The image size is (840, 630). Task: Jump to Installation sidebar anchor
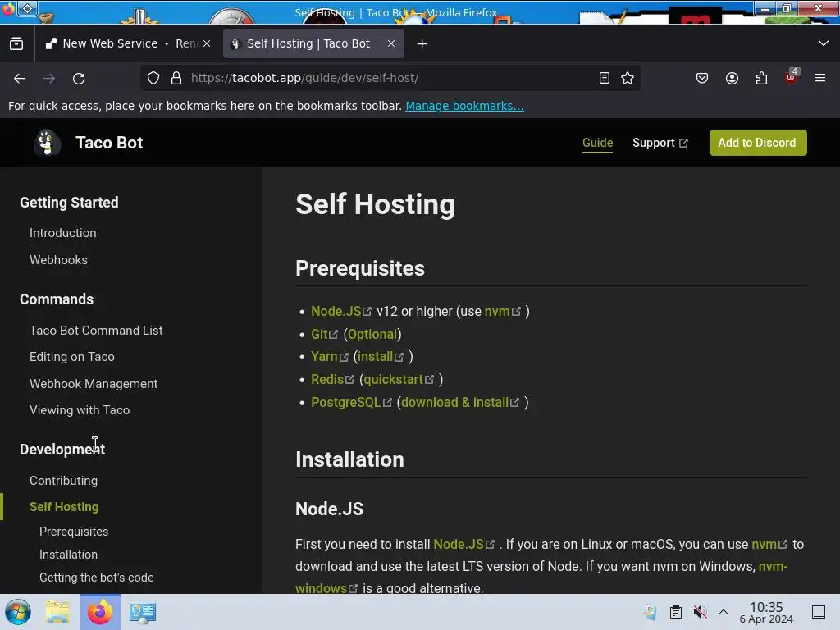[x=68, y=555]
